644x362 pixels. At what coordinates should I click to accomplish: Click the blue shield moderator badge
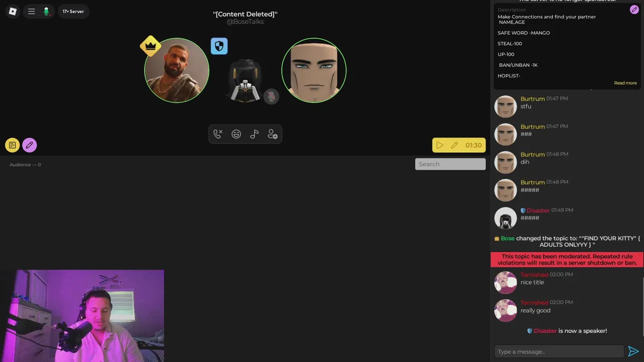tap(219, 46)
